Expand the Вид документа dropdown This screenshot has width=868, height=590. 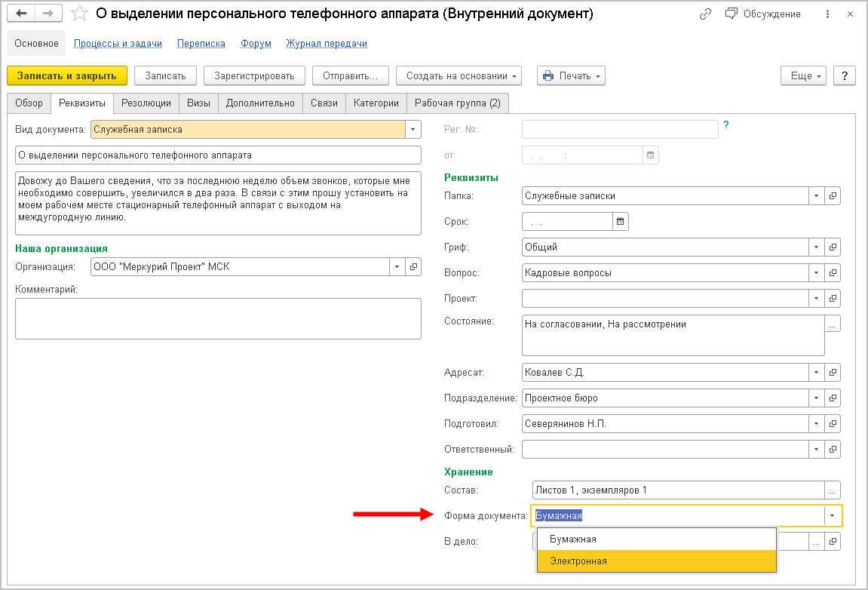pyautogui.click(x=413, y=130)
